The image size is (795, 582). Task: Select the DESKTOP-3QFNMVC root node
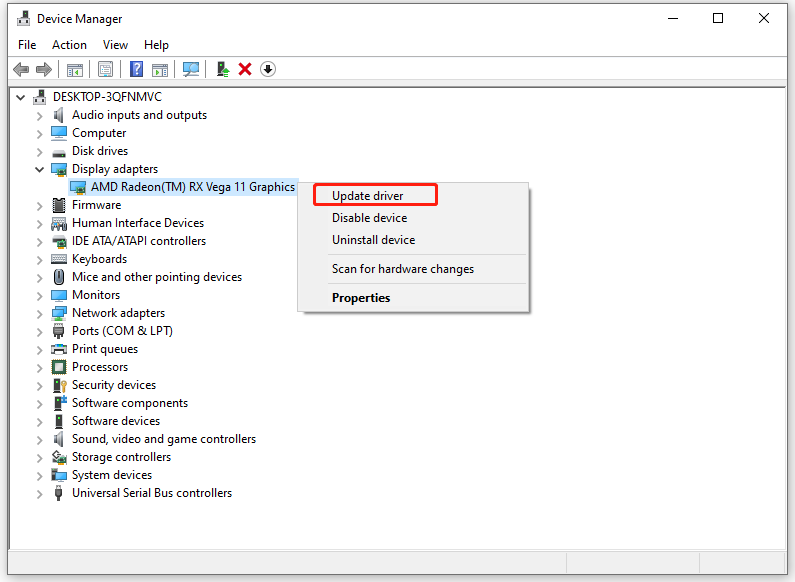(106, 97)
